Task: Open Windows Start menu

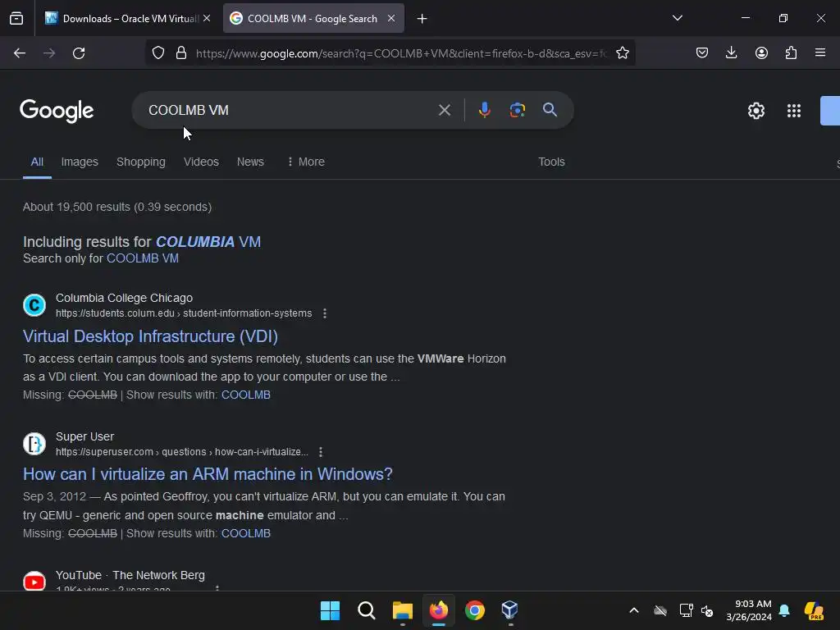Action: click(330, 610)
